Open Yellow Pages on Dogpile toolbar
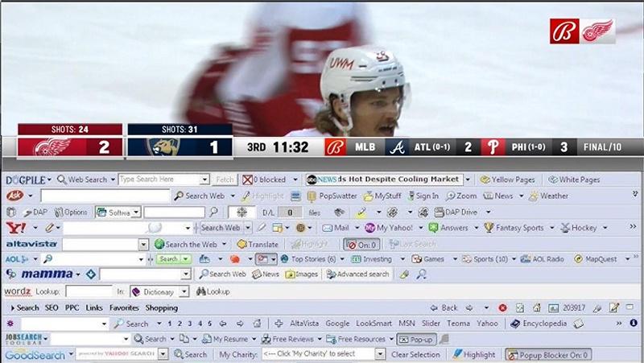This screenshot has height=363, width=644. click(507, 179)
